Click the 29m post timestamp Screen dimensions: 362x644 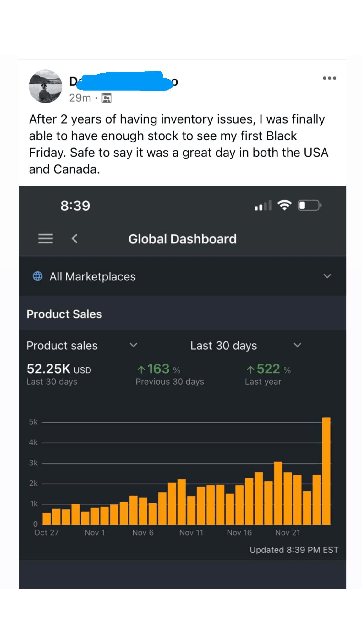[80, 98]
